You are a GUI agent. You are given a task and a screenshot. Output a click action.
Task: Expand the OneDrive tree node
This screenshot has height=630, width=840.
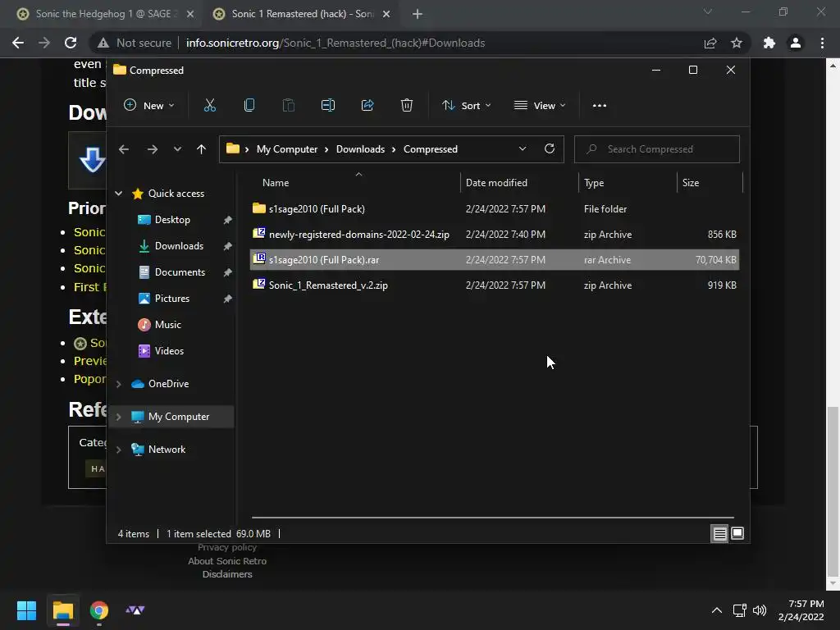[118, 384]
